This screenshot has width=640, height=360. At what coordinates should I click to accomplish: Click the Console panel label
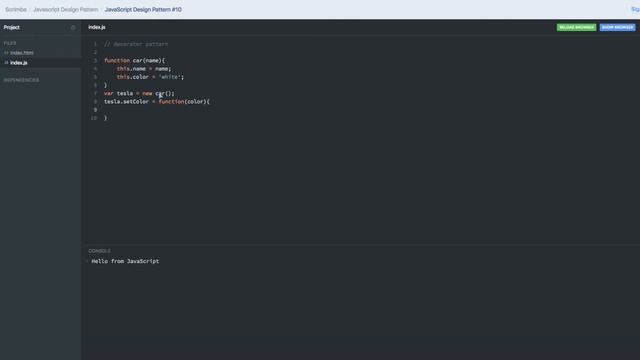click(x=100, y=251)
